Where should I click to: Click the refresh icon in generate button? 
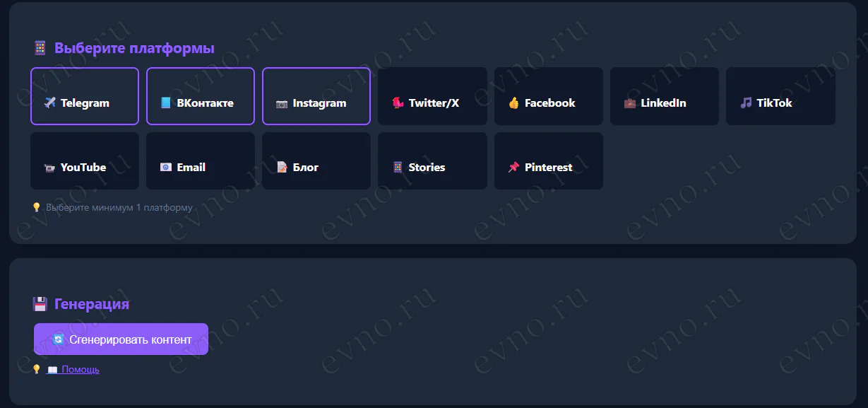59,339
